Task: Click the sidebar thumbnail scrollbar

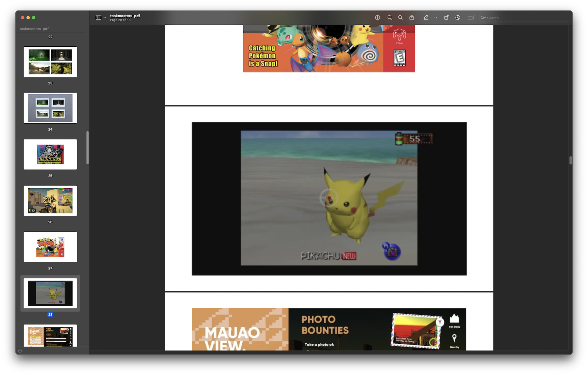Action: pos(87,148)
